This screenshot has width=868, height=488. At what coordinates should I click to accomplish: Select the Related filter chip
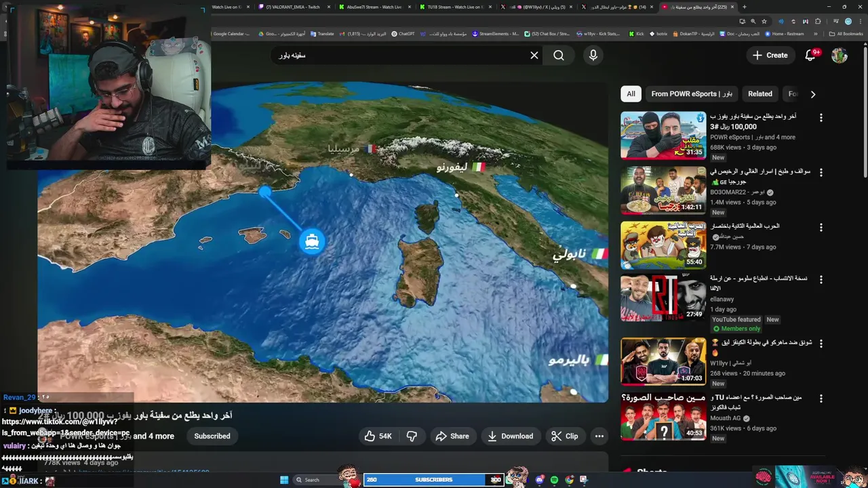point(760,94)
